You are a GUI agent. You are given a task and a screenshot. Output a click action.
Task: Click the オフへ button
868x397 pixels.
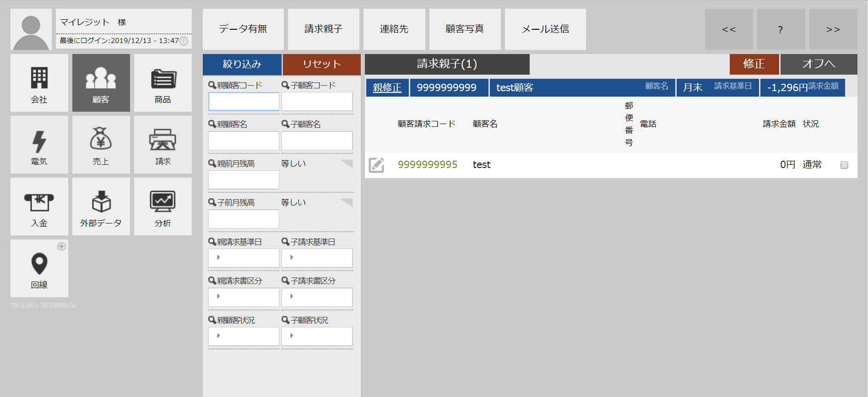pos(819,64)
